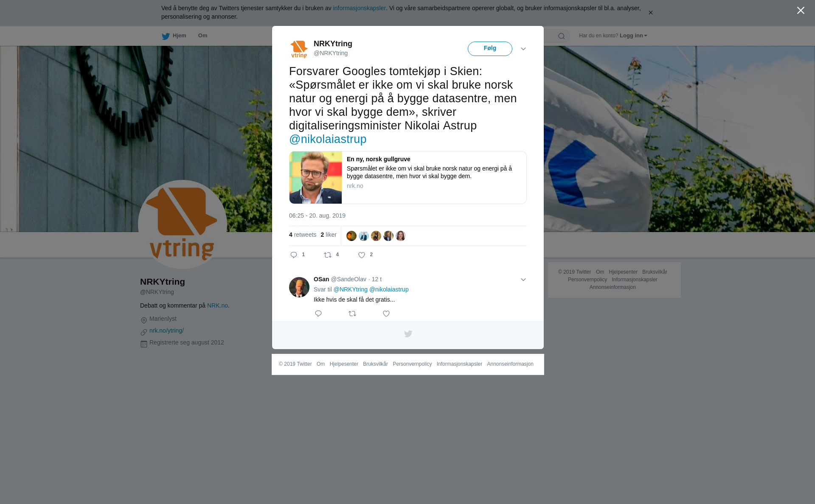Viewport: 815px width, 504px height.
Task: Retweet OSan's comment
Action: coord(352,314)
